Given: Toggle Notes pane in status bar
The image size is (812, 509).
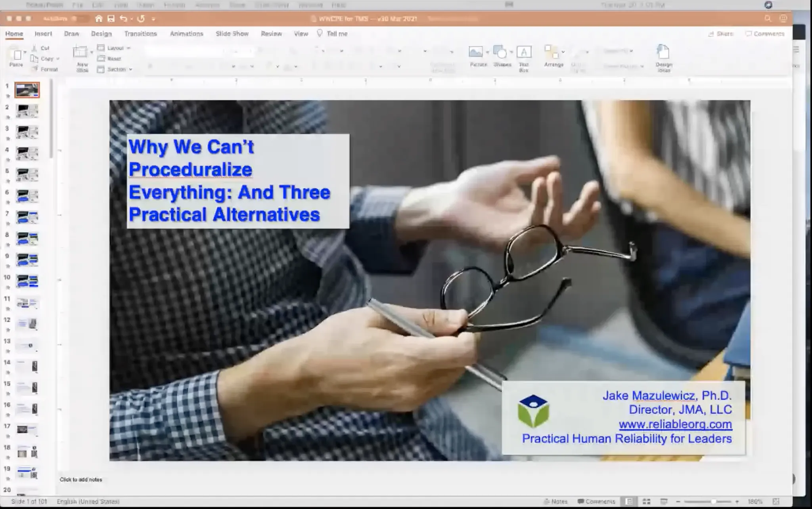Looking at the screenshot, I should 555,501.
